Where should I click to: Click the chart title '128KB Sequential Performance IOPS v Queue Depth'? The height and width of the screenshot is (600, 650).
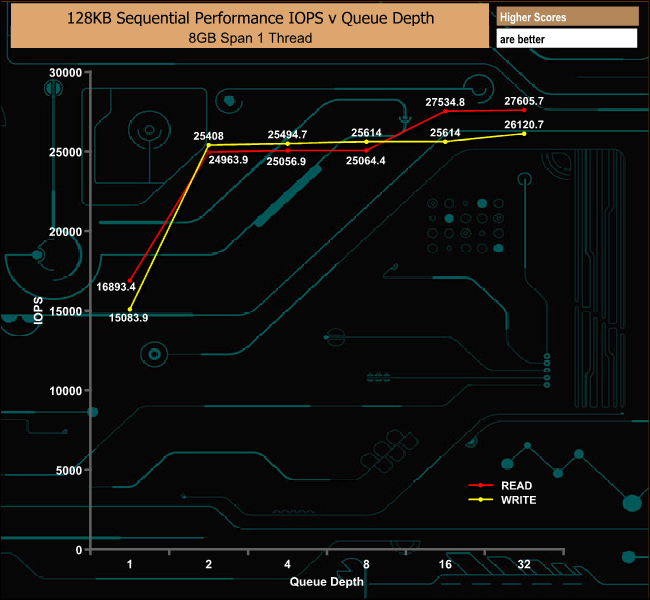[250, 18]
